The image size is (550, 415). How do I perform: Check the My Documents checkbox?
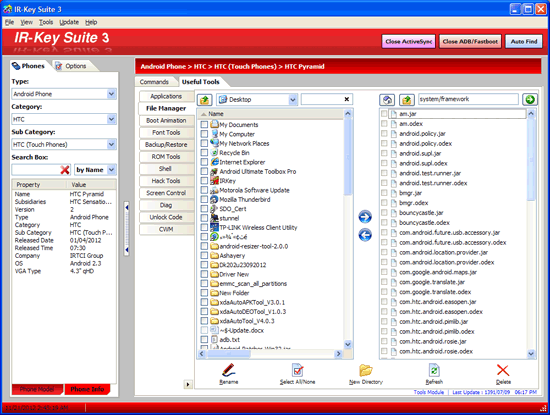click(x=204, y=125)
